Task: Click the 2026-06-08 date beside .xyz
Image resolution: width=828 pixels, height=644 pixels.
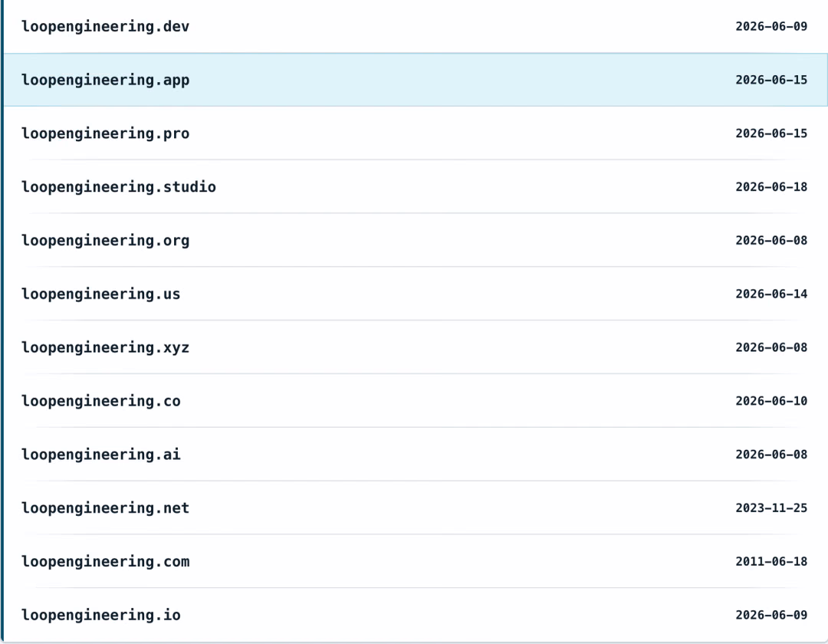Action: click(x=771, y=347)
